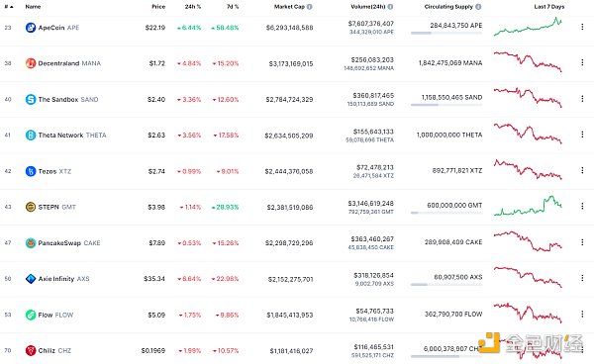Open the three-dot menu for ApeCoin

coord(582,27)
